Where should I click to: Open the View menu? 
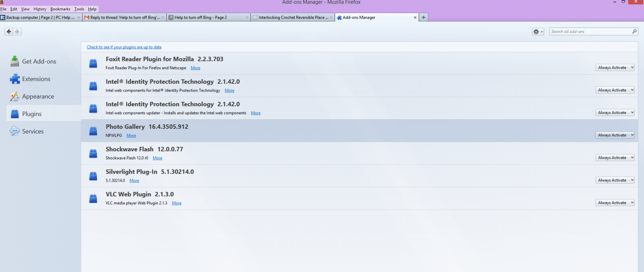coord(25,9)
